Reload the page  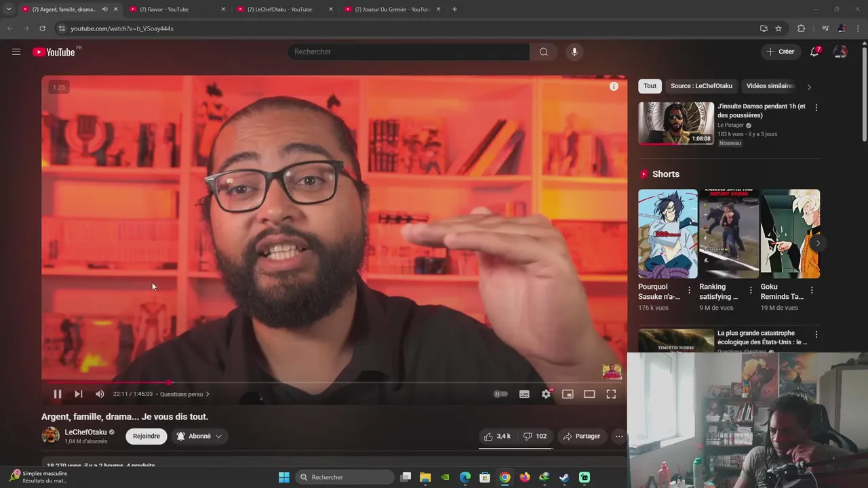(42, 28)
